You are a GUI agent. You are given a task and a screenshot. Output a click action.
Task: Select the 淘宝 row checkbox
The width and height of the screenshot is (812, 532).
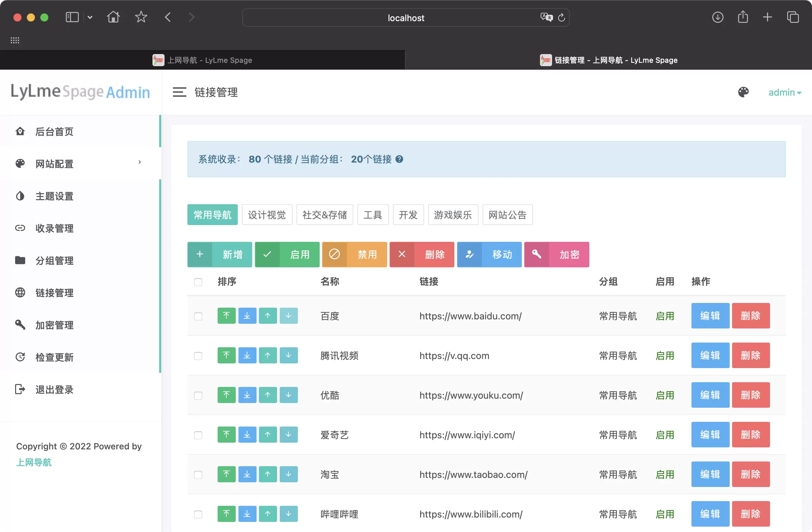coord(198,475)
